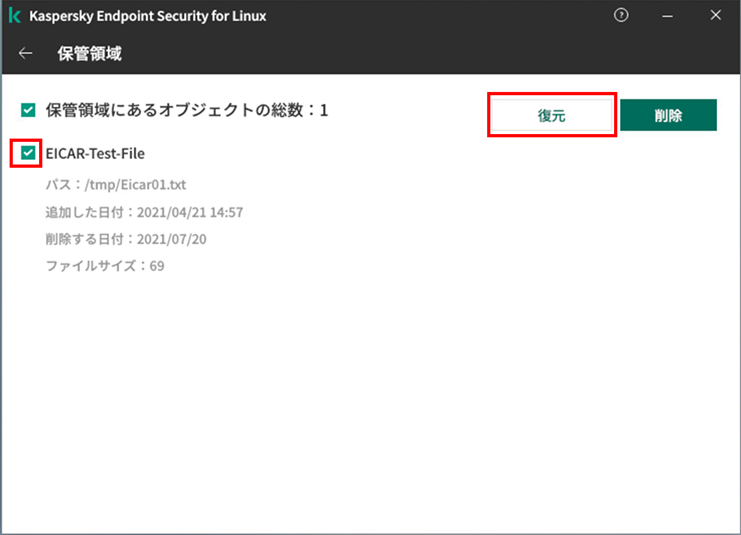
Task: Click the 保管領域 page title
Action: (89, 53)
